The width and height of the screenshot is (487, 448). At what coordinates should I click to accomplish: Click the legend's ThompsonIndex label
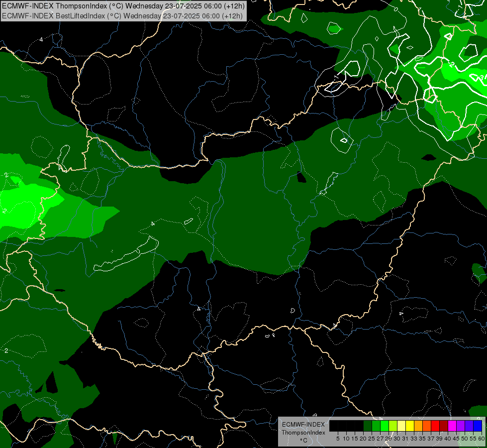tap(303, 433)
